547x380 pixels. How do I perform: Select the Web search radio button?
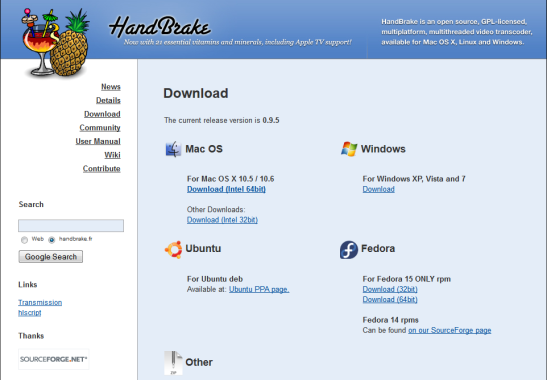pos(24,240)
